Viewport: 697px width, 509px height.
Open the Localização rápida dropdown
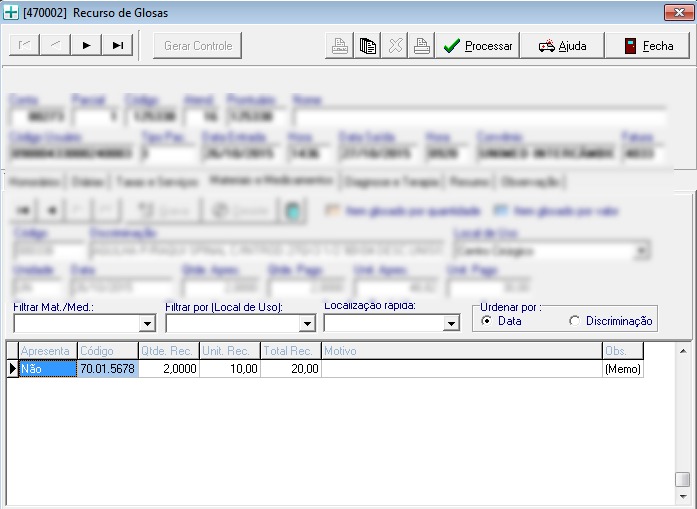451,323
